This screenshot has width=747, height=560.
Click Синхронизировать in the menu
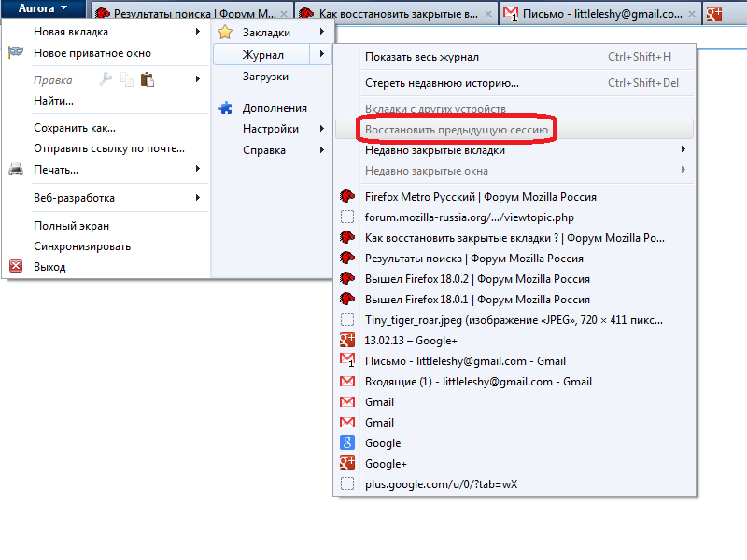pos(82,246)
